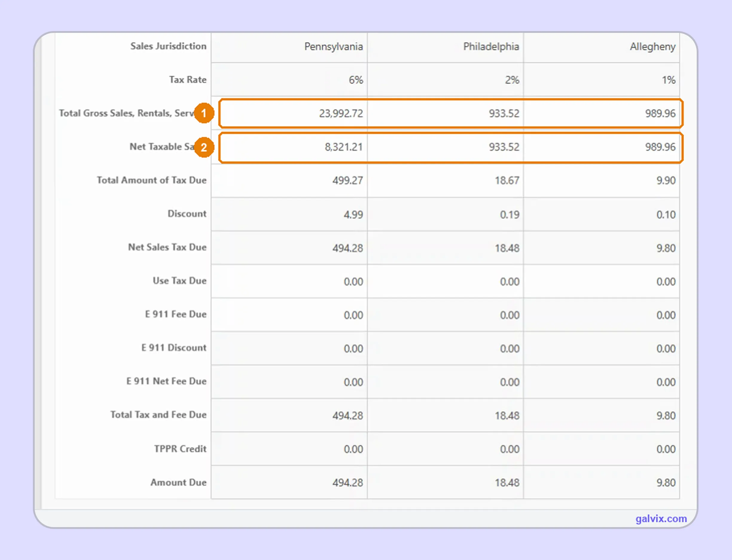Click the E 911 Discount label
732x560 pixels.
(x=174, y=348)
